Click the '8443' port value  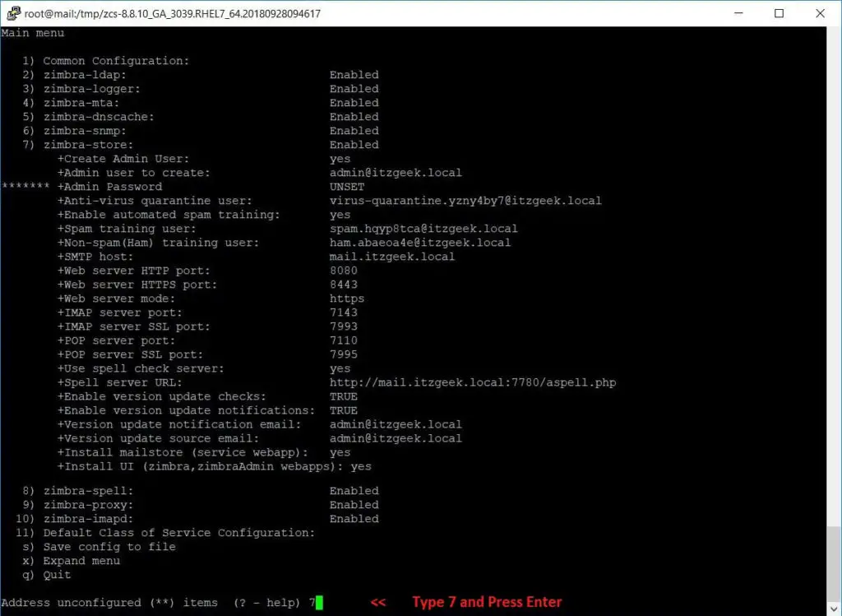coord(344,284)
